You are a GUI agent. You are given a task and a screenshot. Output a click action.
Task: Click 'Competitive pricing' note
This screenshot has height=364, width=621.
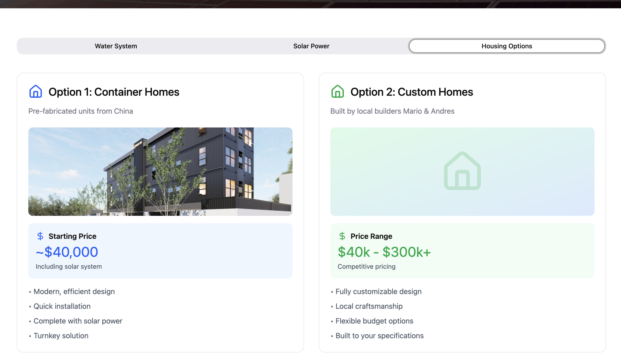[366, 267]
